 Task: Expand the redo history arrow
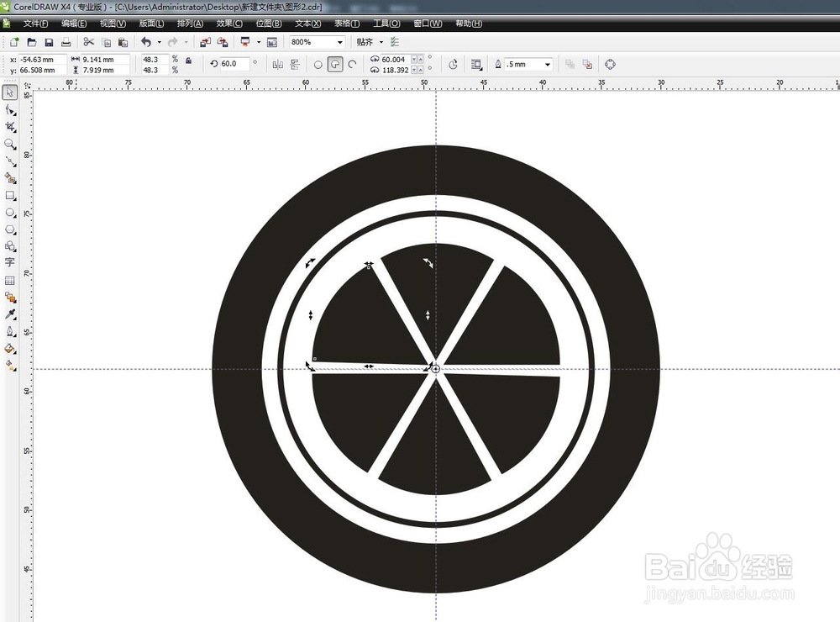(x=186, y=42)
